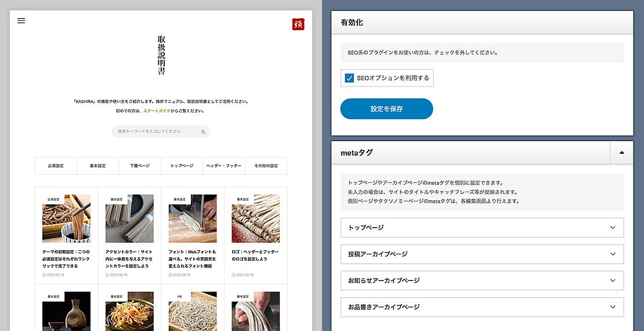Expand the お知らせアーカイブページ accordion
Viewport: 644px width, 331px height.
482,280
